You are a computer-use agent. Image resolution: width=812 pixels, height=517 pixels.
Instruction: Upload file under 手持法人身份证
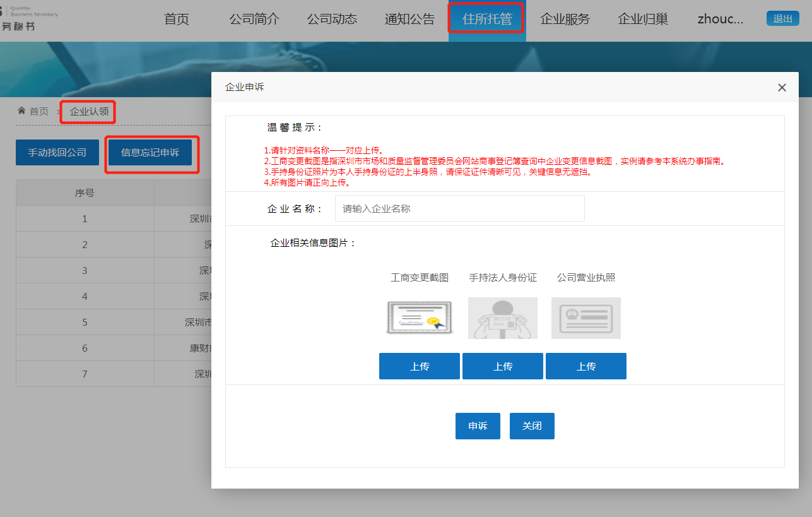click(503, 366)
